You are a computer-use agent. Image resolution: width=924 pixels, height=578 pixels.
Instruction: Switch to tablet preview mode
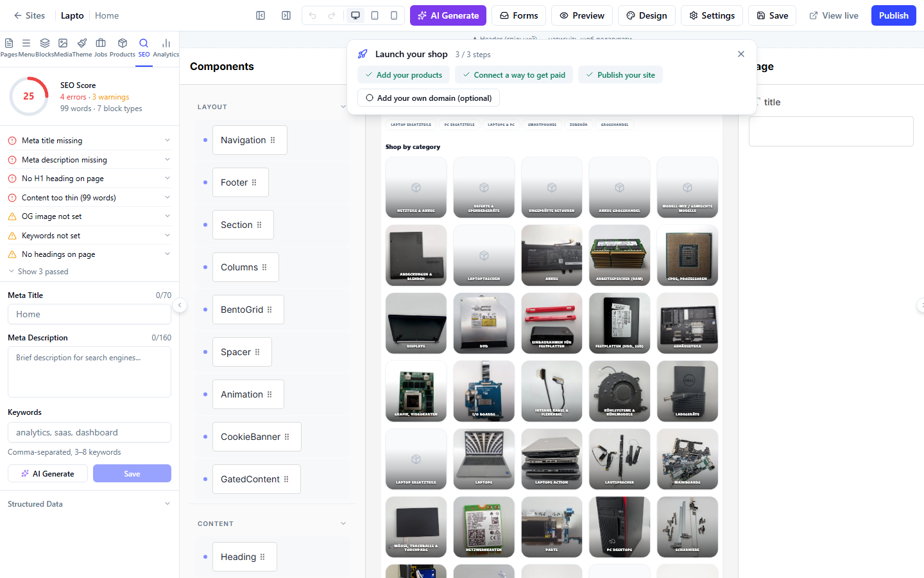[x=375, y=15]
